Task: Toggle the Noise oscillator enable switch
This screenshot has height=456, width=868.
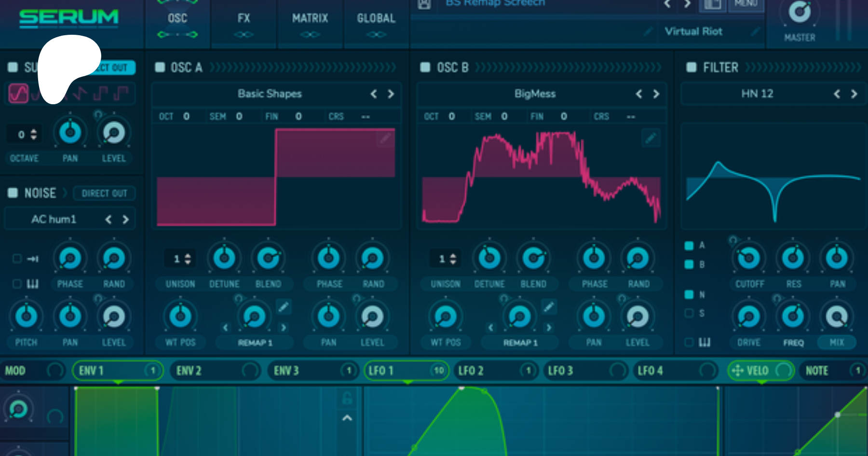Action: (13, 193)
